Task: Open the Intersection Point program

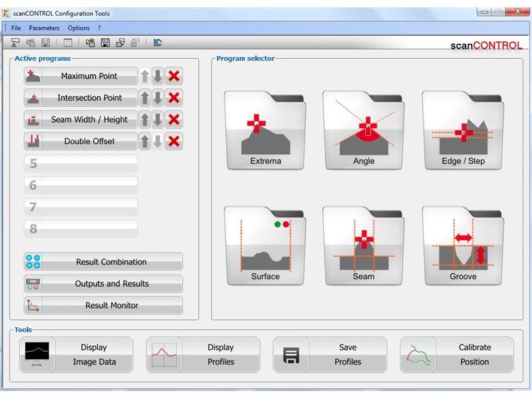Action: click(x=80, y=98)
